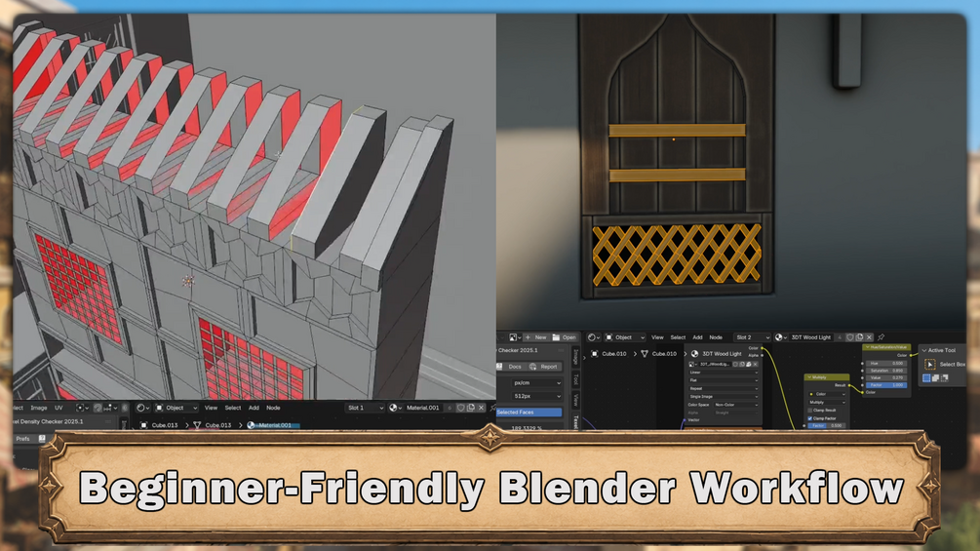Screen dimensions: 980x551
Task: Open editor type icon in Material.001 node editor
Action: point(142,408)
